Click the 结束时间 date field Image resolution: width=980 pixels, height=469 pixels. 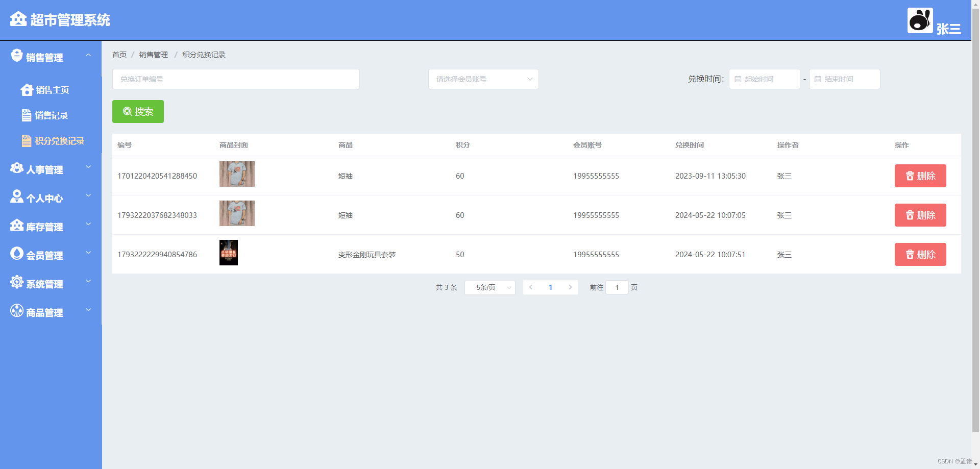[844, 79]
